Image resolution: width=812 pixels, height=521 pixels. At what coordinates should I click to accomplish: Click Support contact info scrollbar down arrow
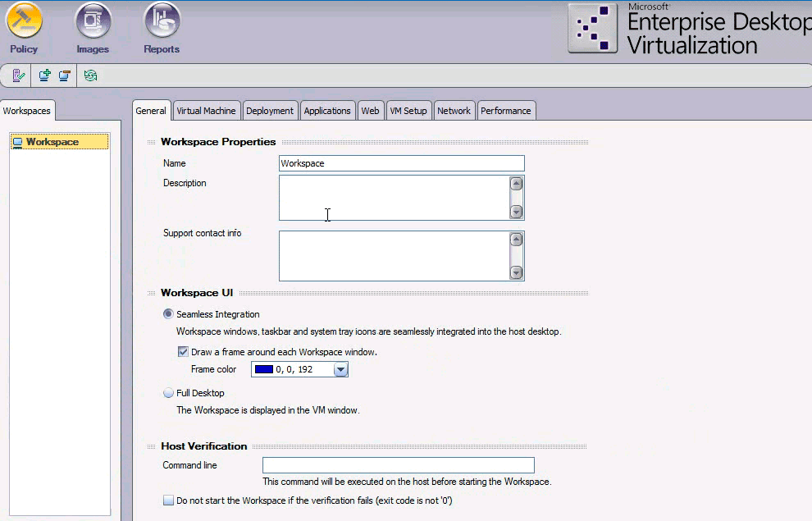[x=516, y=272]
